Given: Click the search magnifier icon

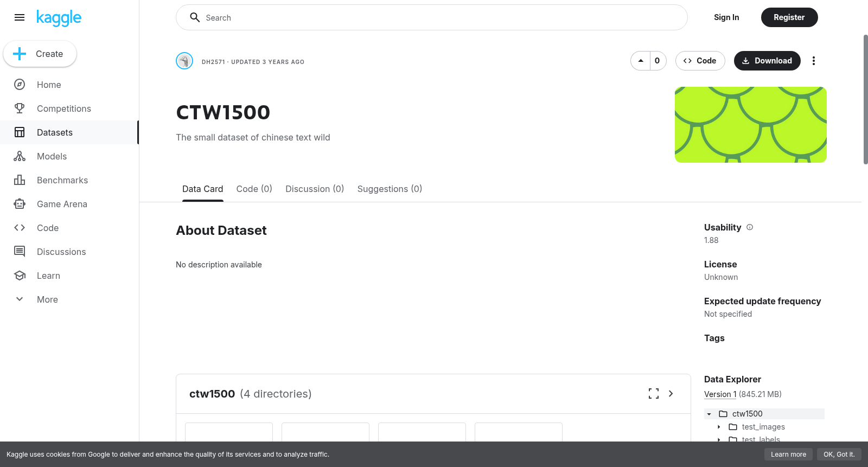Looking at the screenshot, I should click(195, 17).
